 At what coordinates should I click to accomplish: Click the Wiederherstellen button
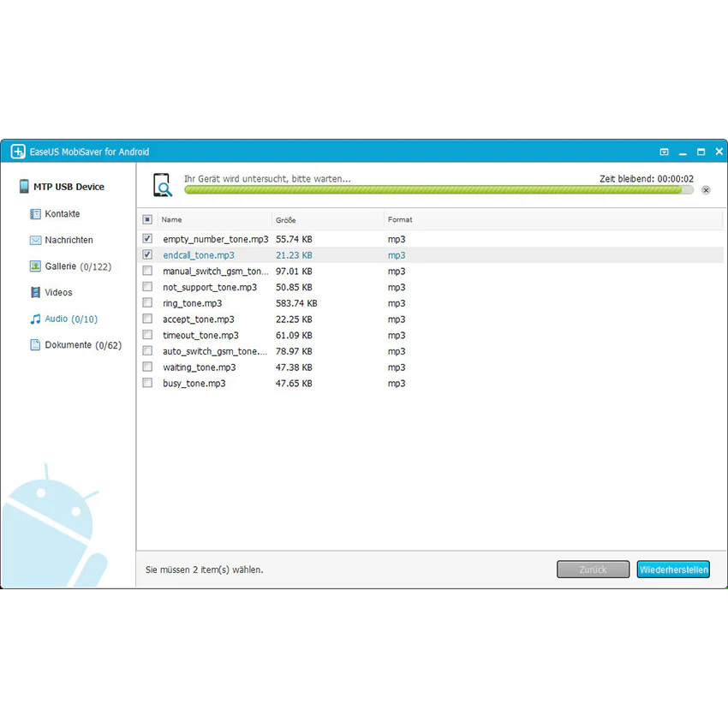(x=673, y=570)
